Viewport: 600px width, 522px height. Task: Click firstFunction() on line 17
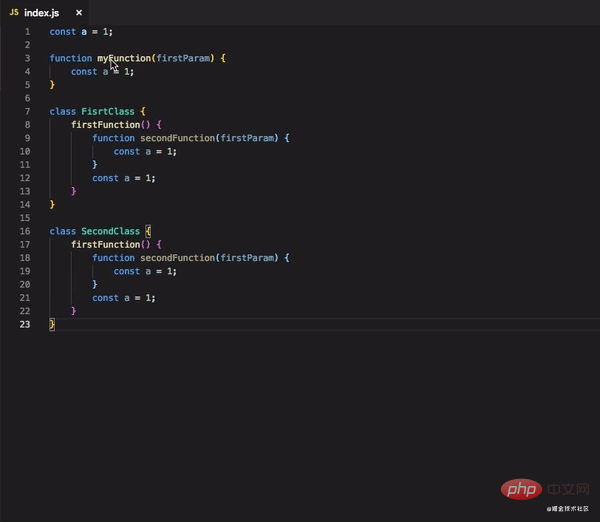111,245
